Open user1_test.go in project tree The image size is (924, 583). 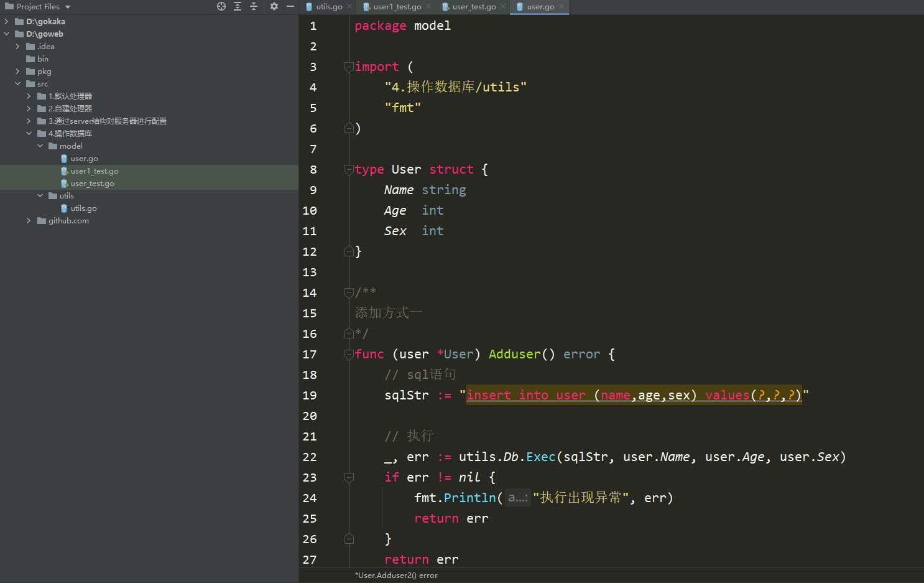click(x=95, y=171)
